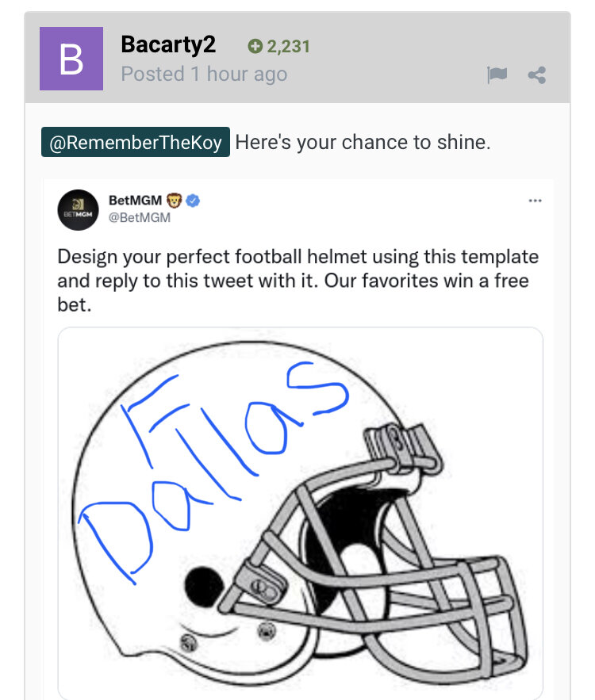Click the 2,231 reputation count
595x700 pixels.
click(x=288, y=47)
